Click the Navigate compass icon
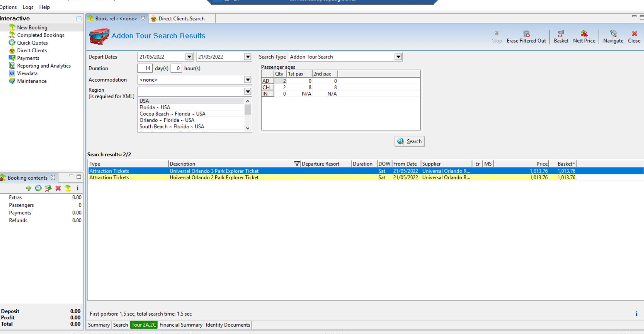Viewport: 644px width, 334px height. 613,33
